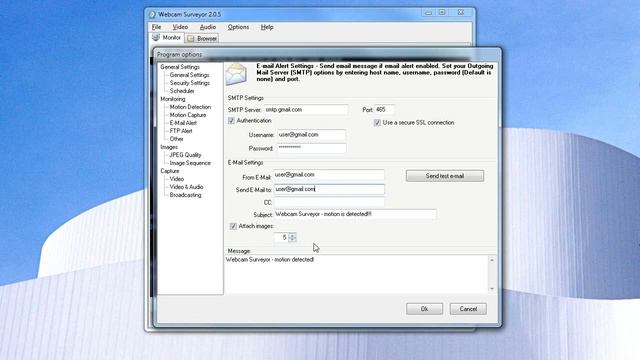This screenshot has height=360, width=640.
Task: Open Scheduler settings in the tree
Action: pyautogui.click(x=182, y=91)
